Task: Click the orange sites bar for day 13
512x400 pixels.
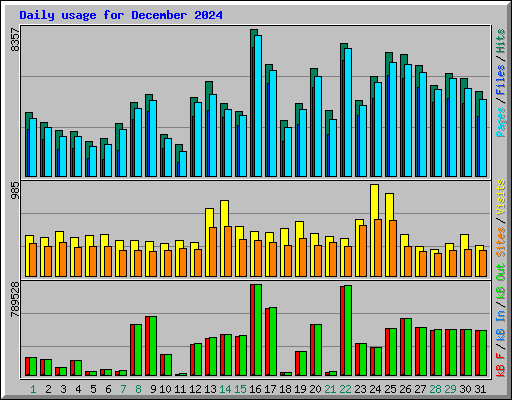Action: 213,252
